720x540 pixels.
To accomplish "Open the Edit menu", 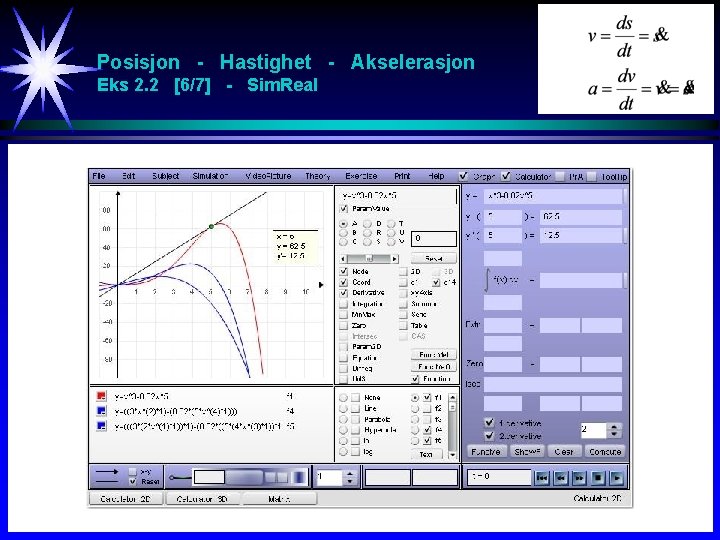I will pyautogui.click(x=129, y=176).
